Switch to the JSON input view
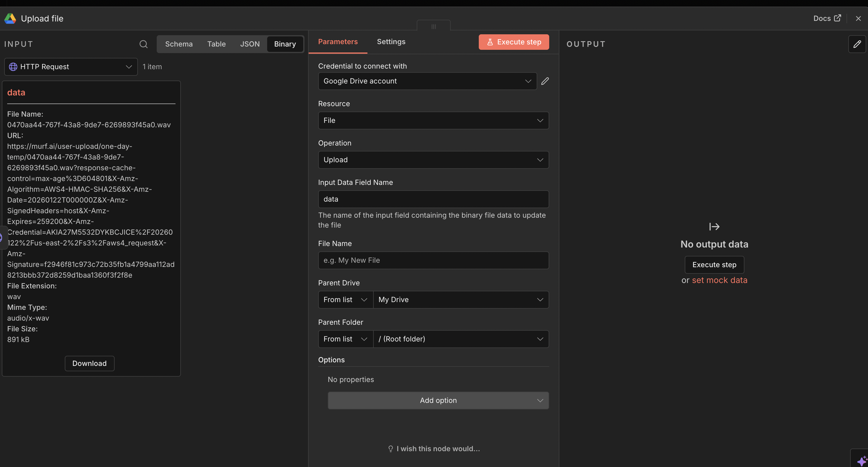The width and height of the screenshot is (868, 467). [x=250, y=44]
